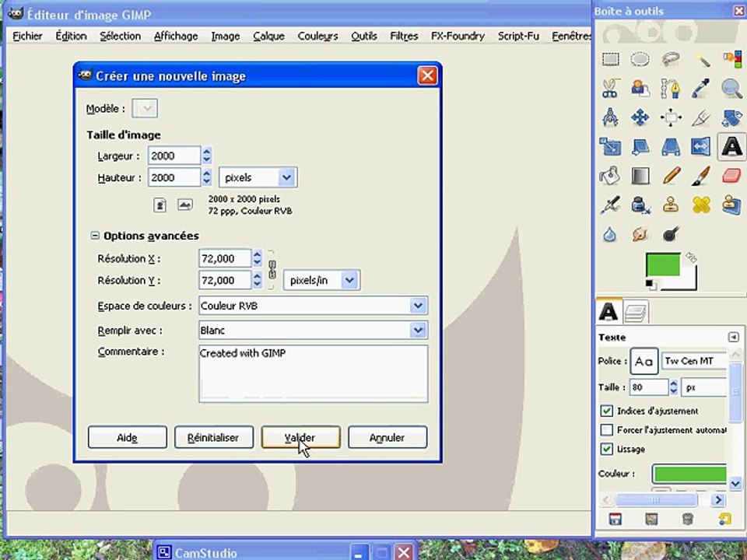This screenshot has width=747, height=560.
Task: Open the pixels size unit dropdown
Action: (x=258, y=177)
